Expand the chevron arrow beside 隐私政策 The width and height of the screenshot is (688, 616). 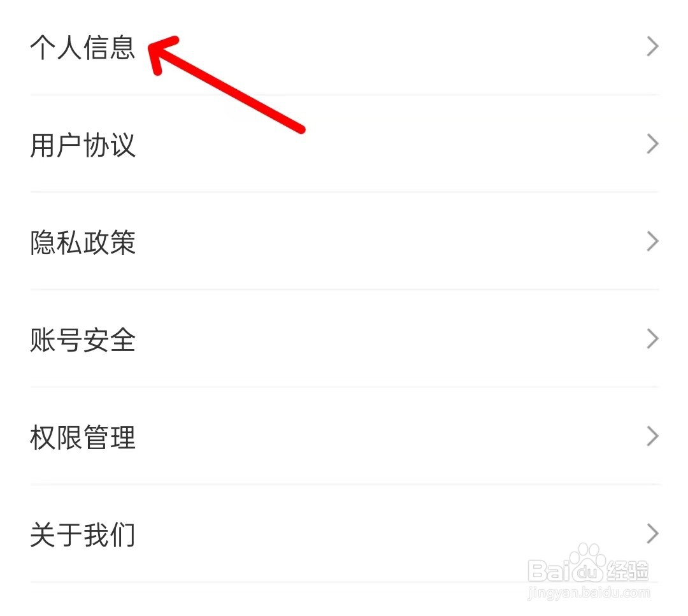(652, 241)
